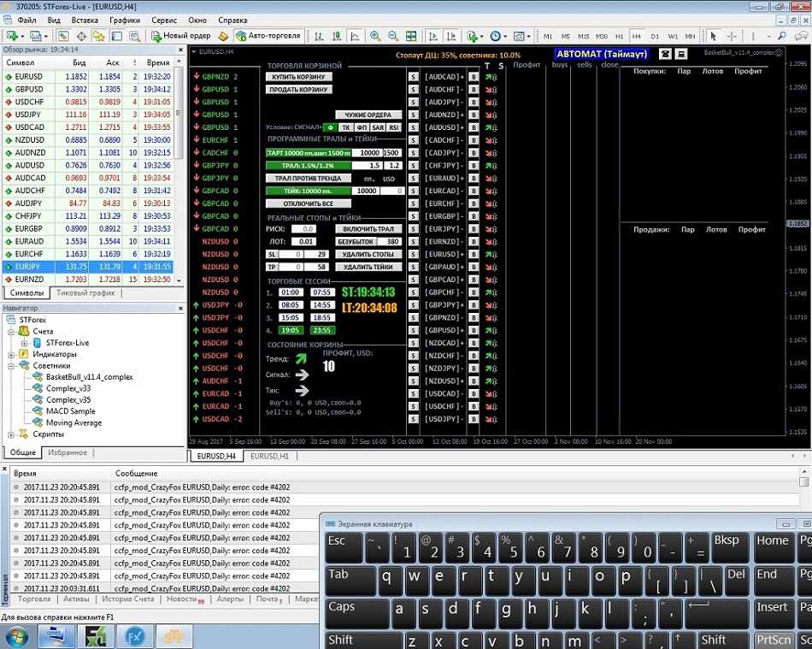Open BasketBull_v11.4_complex expert advisor in Navigator
Screen dimensions: 812x649
click(89, 376)
